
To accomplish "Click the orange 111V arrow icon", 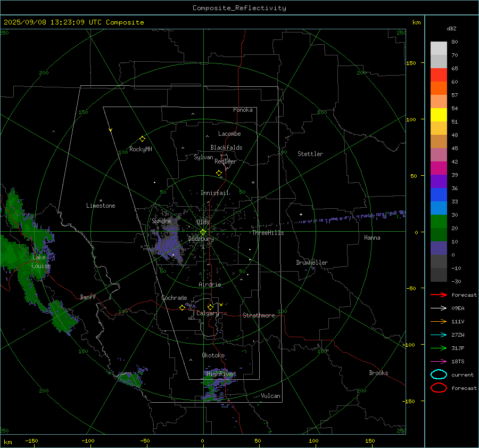I will [439, 321].
